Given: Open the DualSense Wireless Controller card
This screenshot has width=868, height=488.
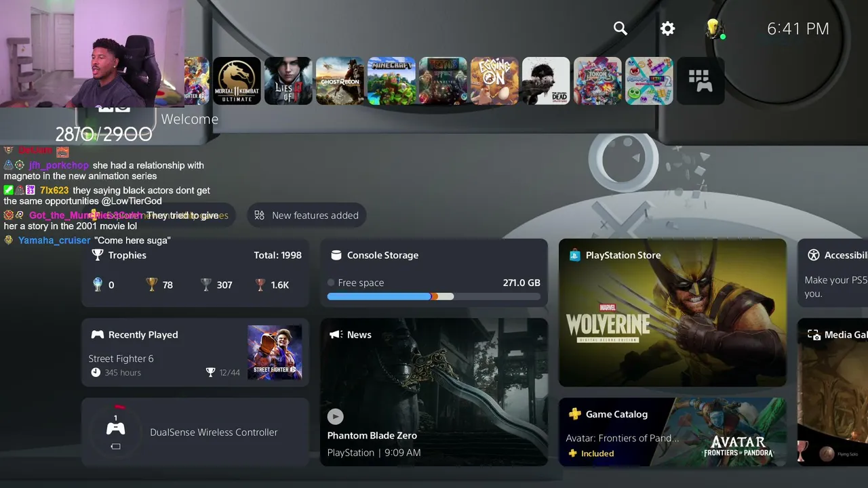Looking at the screenshot, I should [195, 432].
